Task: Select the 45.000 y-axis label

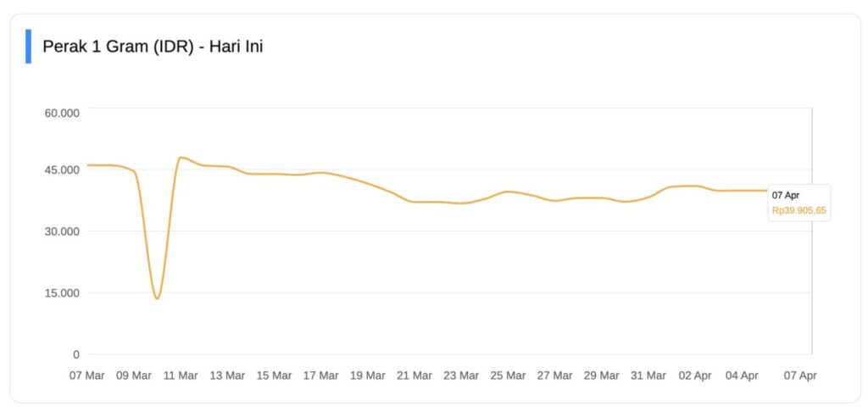Action: point(62,169)
